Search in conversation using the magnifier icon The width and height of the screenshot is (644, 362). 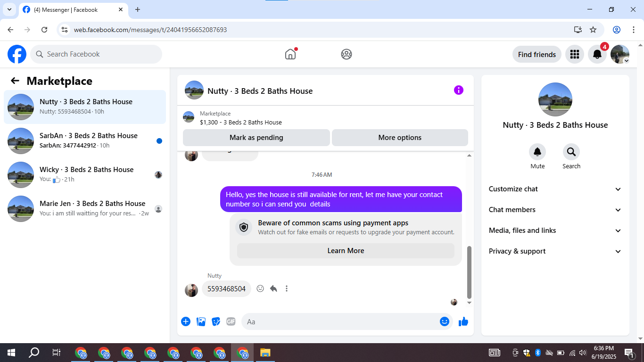(571, 152)
